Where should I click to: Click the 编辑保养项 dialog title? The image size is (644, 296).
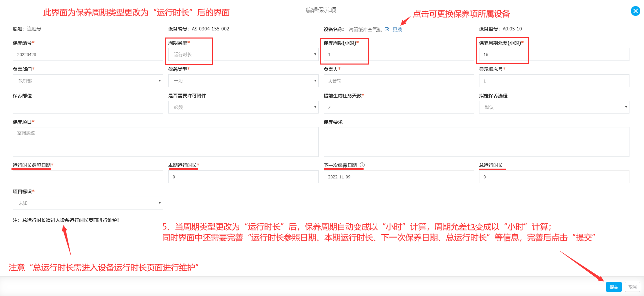point(321,10)
